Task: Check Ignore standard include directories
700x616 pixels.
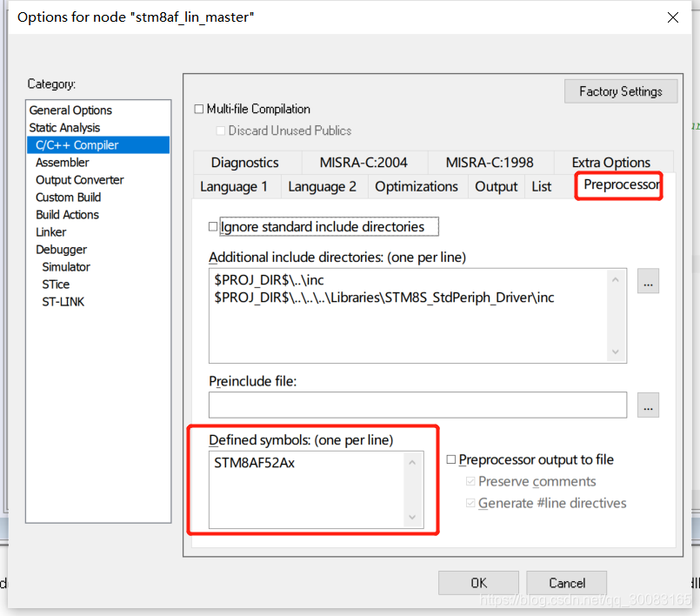Action: pos(213,226)
